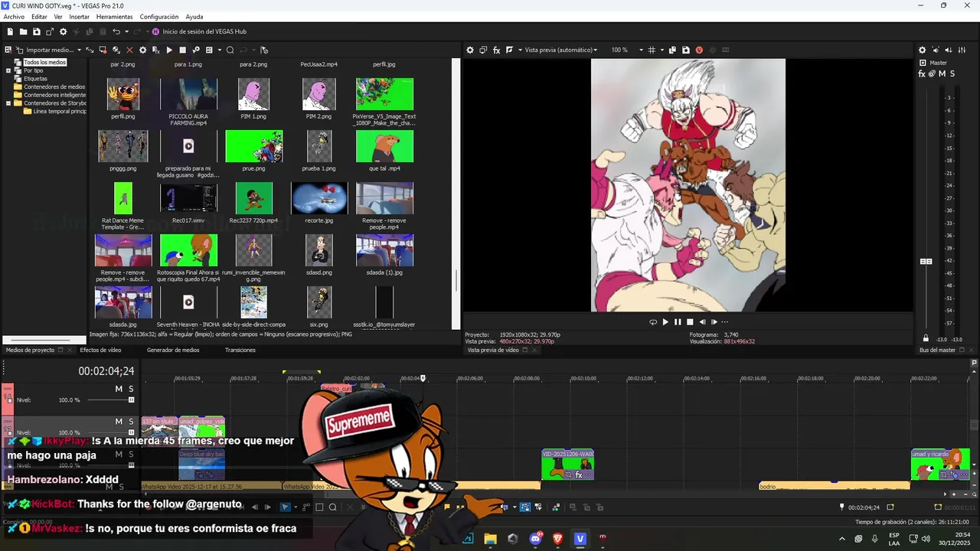Create a new project with the New icon

point(10,31)
